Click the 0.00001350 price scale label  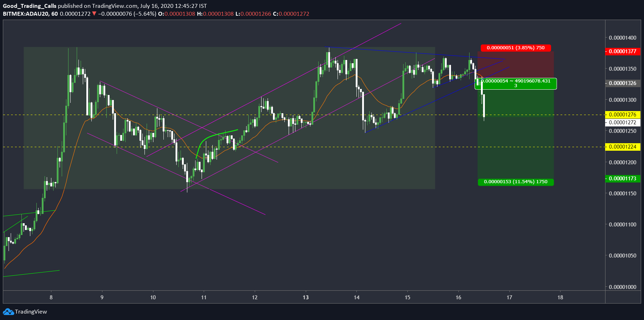[623, 69]
